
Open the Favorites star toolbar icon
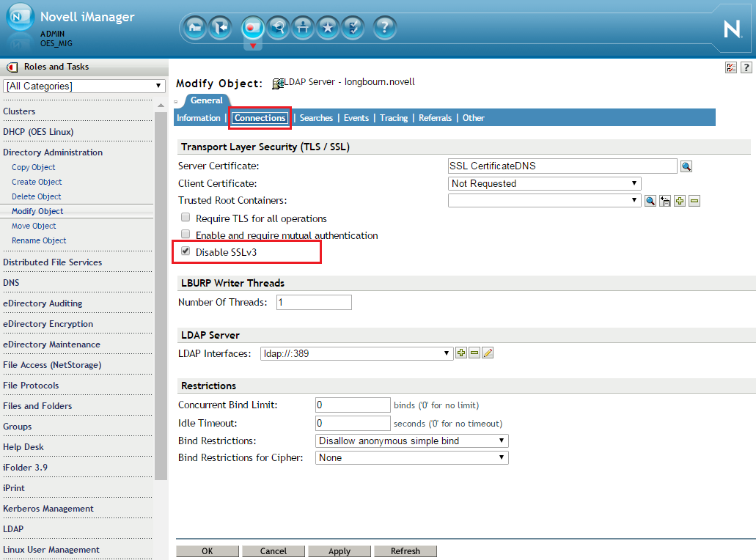[328, 27]
